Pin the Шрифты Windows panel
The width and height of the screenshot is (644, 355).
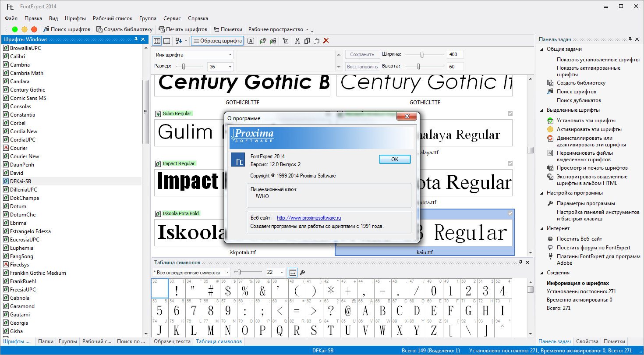[x=136, y=39]
